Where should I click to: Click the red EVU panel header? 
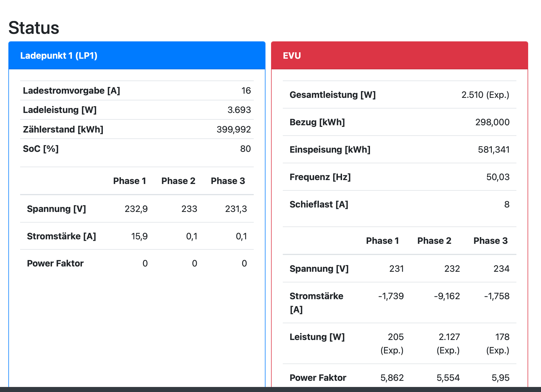[x=292, y=56]
